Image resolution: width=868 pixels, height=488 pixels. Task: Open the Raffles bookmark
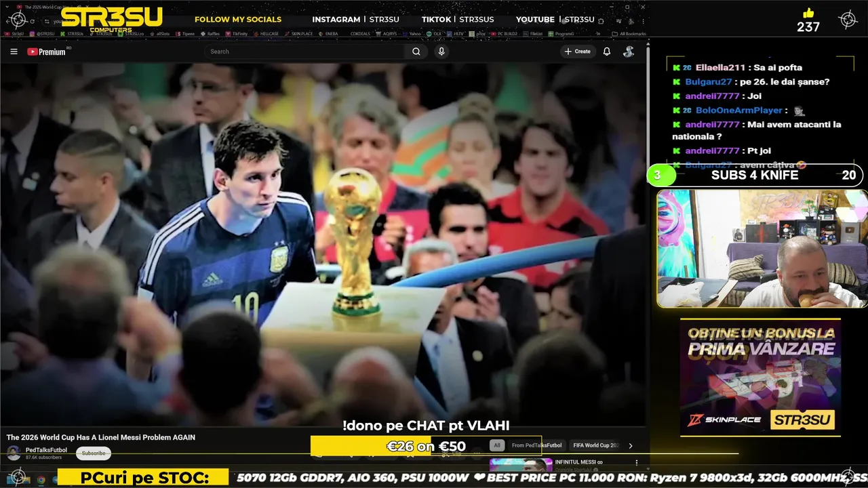210,34
